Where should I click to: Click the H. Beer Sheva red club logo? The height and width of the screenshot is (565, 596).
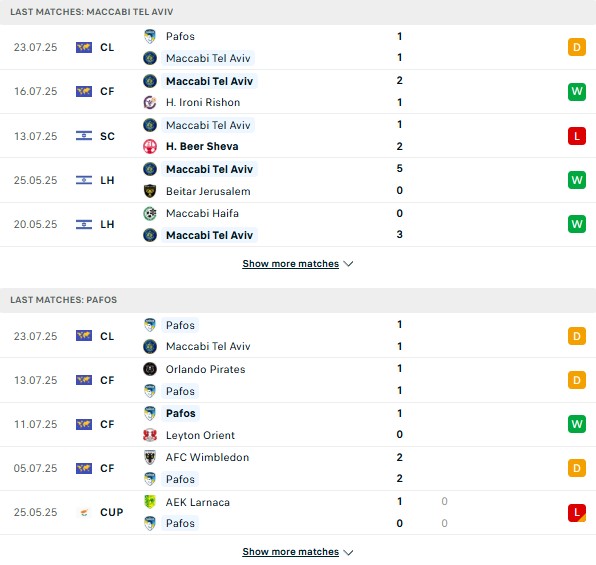150,146
